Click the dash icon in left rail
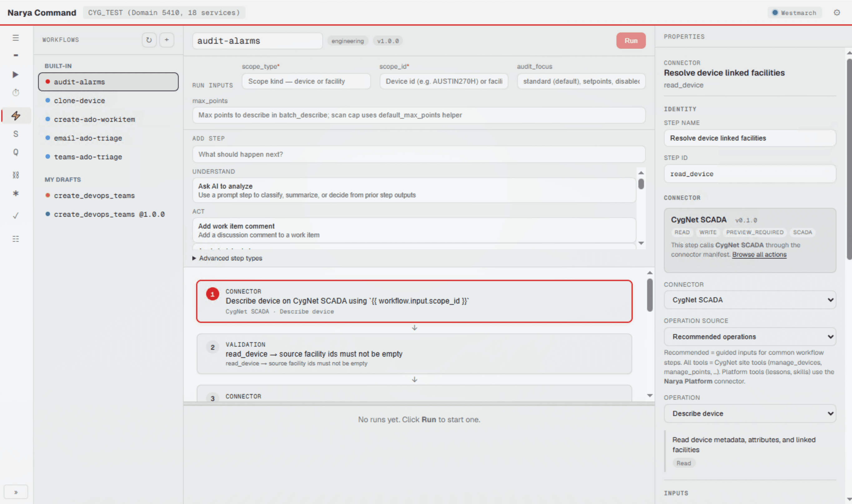The image size is (852, 504). coord(16,55)
